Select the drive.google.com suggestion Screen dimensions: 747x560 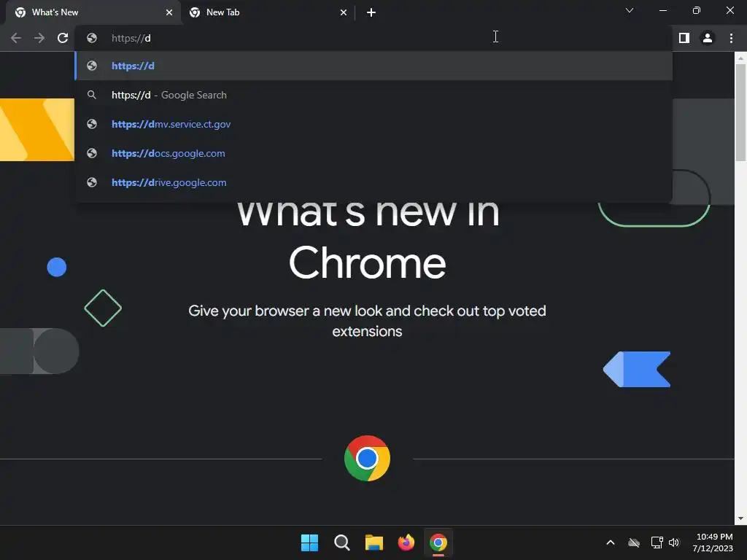click(x=373, y=182)
